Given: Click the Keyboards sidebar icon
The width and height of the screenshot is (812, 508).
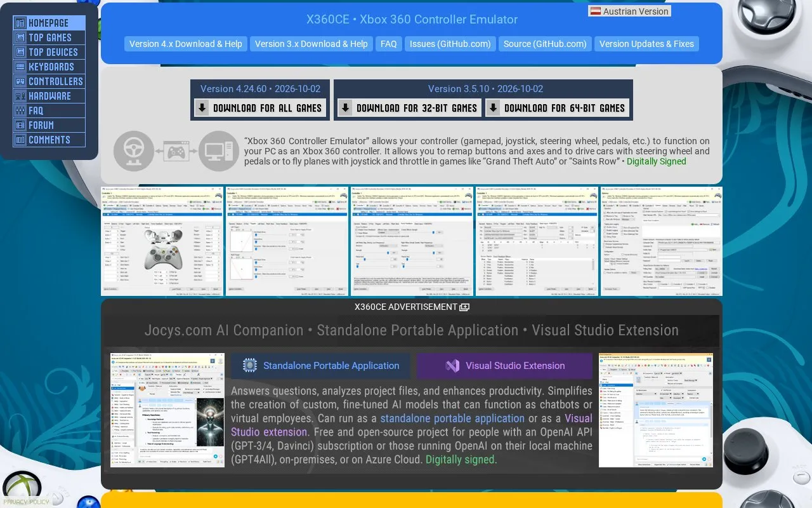Looking at the screenshot, I should pyautogui.click(x=20, y=67).
